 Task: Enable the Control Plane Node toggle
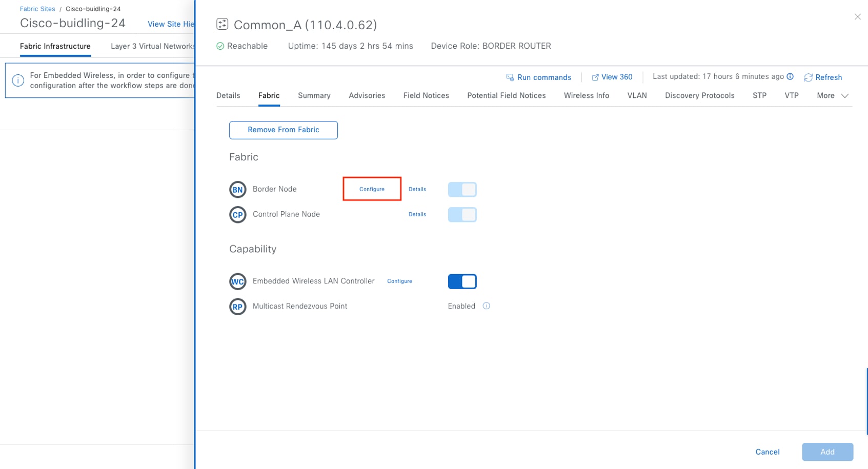[462, 214]
